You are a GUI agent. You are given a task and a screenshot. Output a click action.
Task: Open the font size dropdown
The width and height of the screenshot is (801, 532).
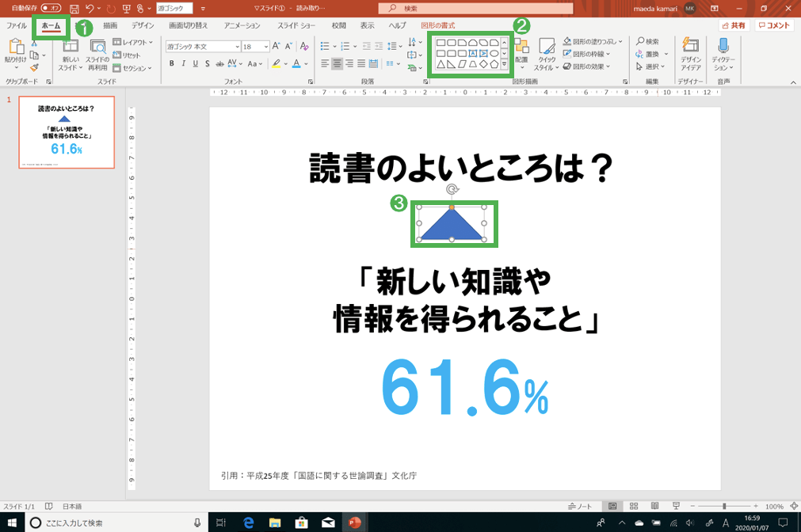coord(266,47)
